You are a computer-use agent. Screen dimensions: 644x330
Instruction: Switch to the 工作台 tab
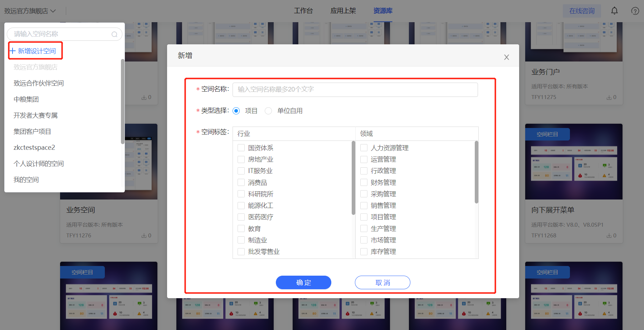pos(303,11)
